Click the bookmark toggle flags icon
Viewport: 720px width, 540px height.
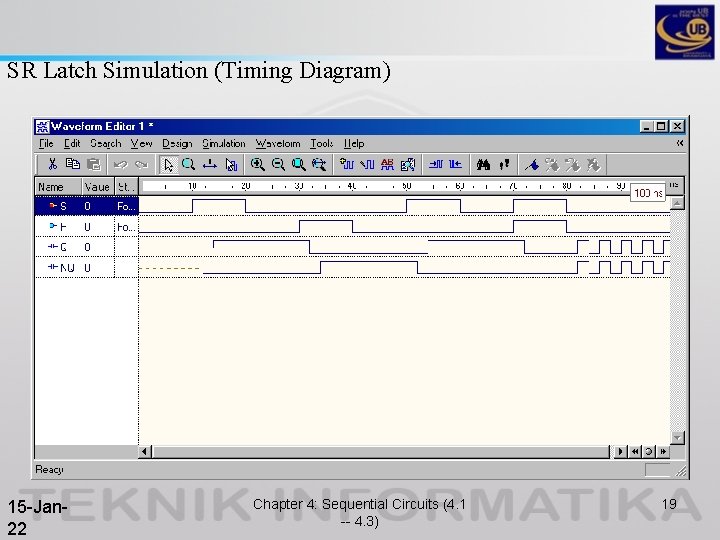(x=504, y=164)
